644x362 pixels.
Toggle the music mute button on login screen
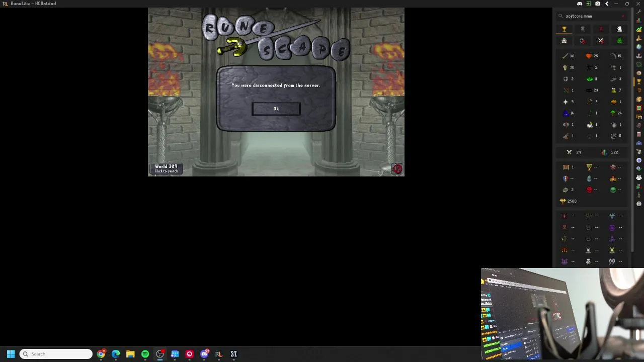pyautogui.click(x=397, y=169)
